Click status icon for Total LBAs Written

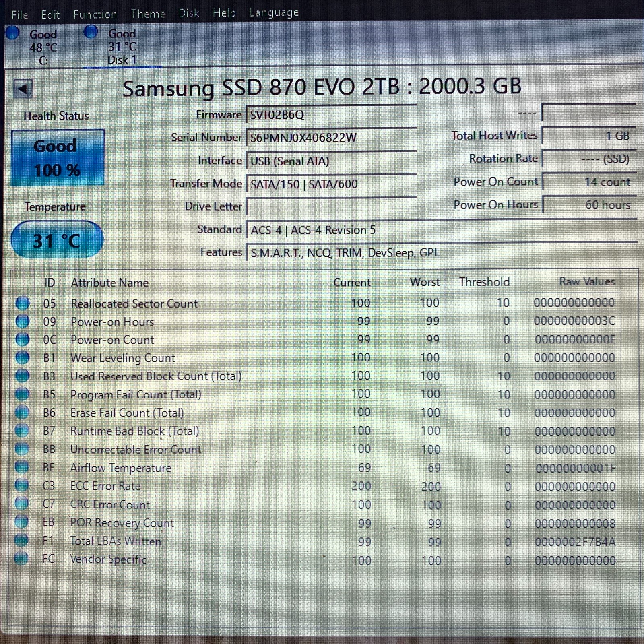[x=21, y=540]
